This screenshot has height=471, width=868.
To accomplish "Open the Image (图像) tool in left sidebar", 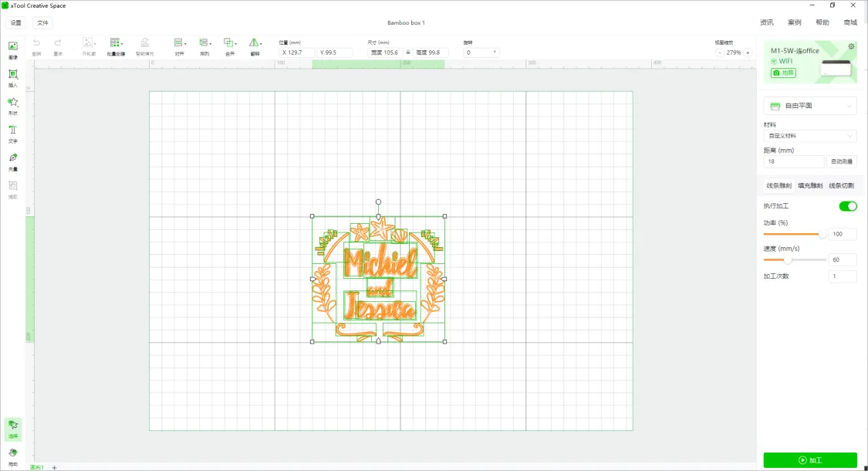I will pyautogui.click(x=13, y=50).
